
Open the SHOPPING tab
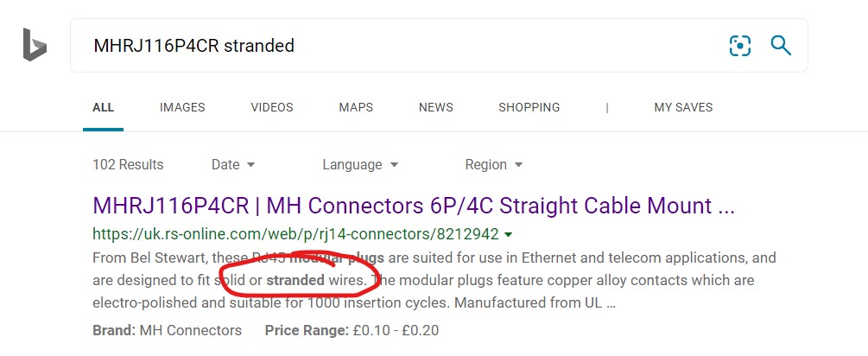(529, 107)
